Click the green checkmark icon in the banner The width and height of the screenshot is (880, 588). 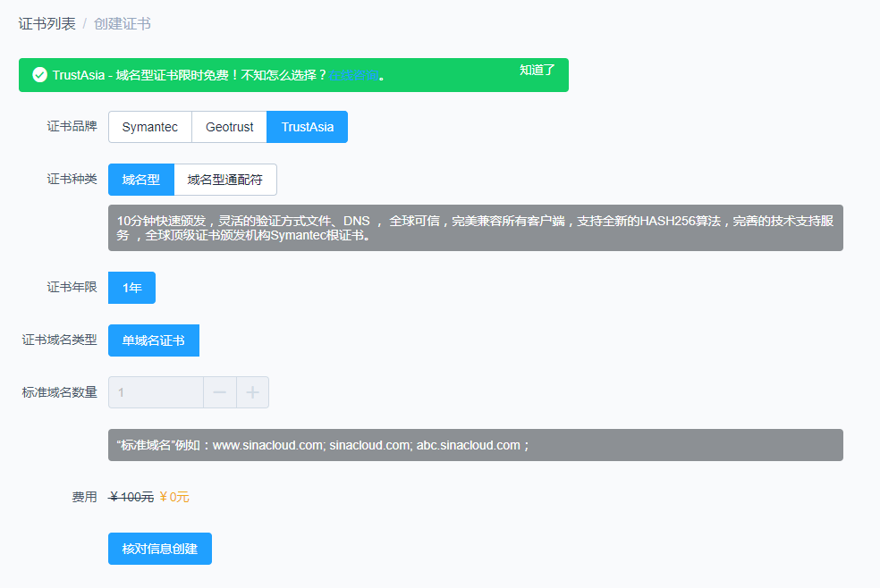39,75
